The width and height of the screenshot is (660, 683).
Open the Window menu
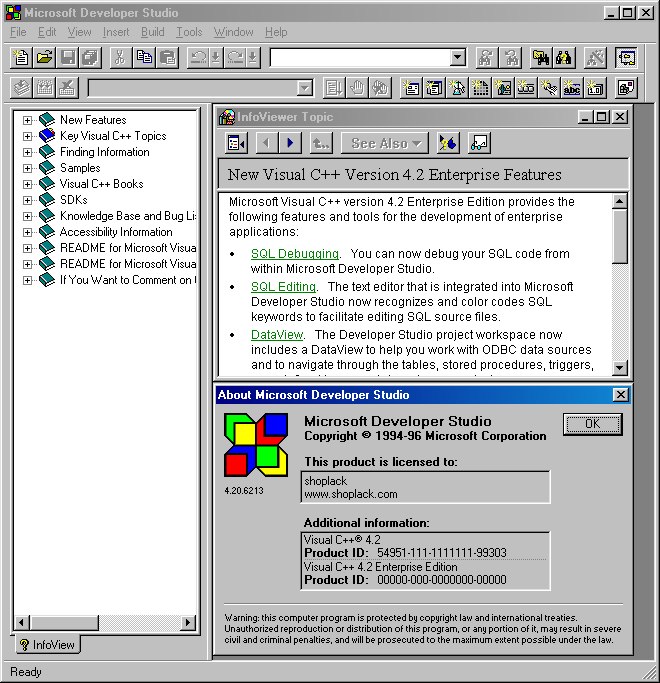234,32
